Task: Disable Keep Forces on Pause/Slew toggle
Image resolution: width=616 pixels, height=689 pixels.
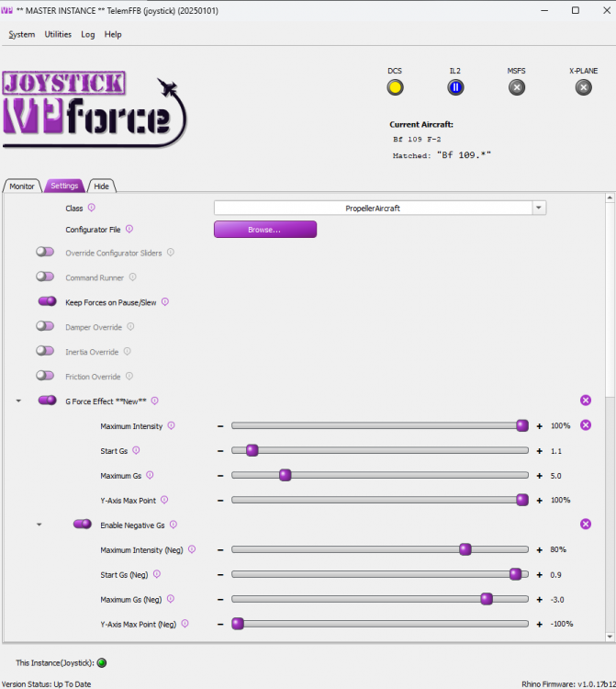Action: pos(48,301)
